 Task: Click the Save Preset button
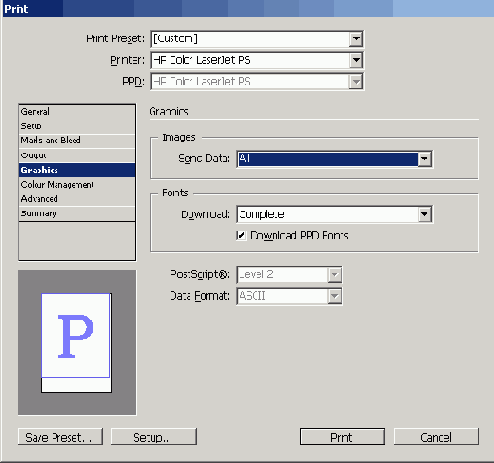pyautogui.click(x=60, y=437)
